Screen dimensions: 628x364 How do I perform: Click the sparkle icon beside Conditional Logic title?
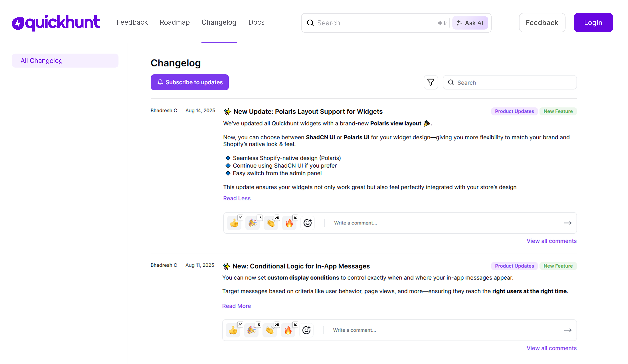pos(226,266)
